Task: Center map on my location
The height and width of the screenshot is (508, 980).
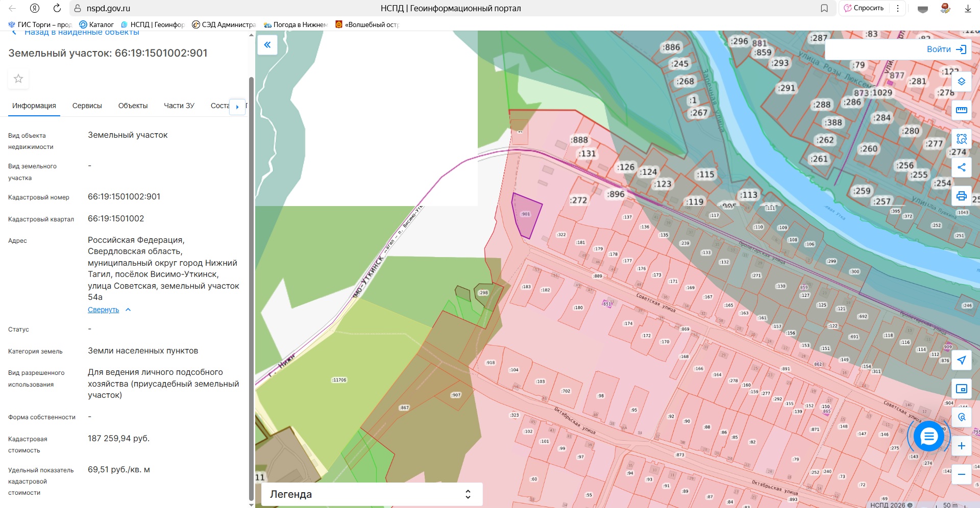Action: (961, 360)
